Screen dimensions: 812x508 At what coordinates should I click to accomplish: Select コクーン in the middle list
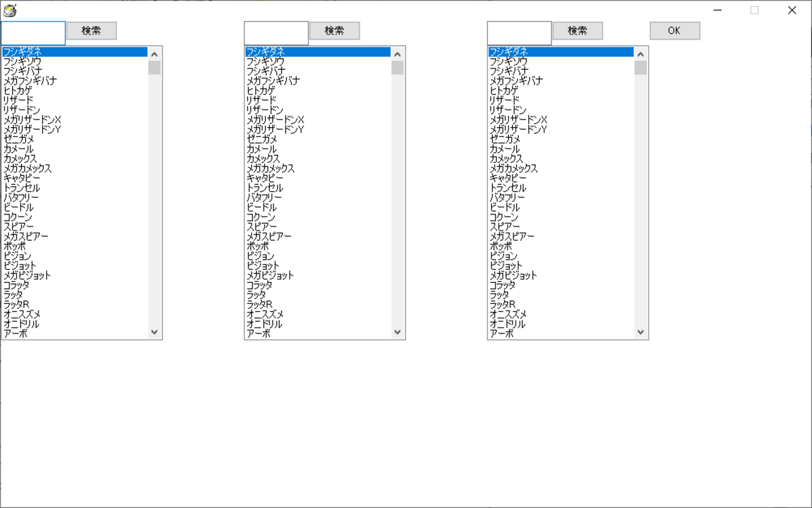[317, 217]
